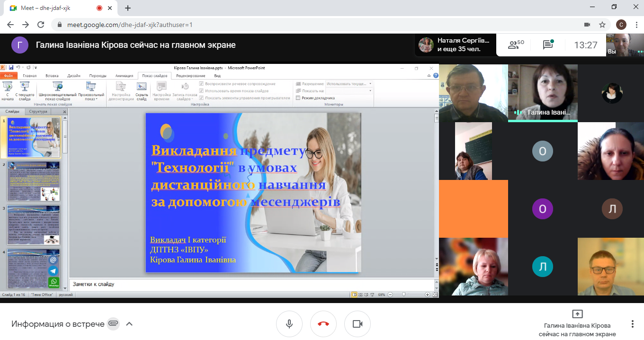Click Информация о встрече button

58,324
